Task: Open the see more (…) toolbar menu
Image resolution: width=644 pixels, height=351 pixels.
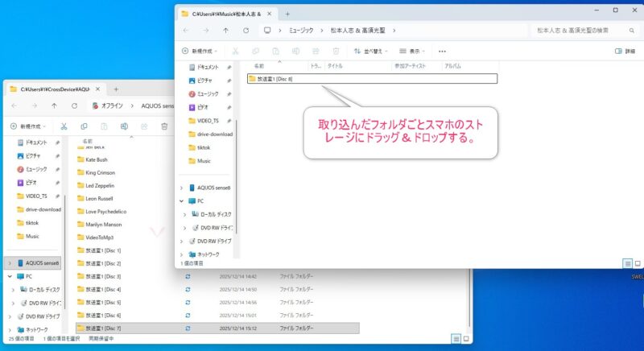Action: point(442,51)
